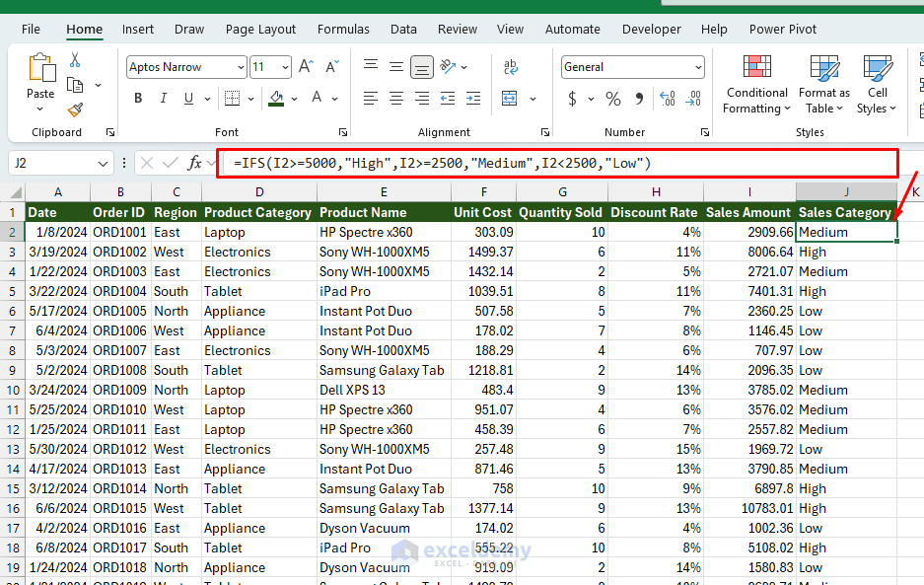Screen dimensions: 924x585
Task: Select the Sales Amount header cell
Action: (x=749, y=212)
